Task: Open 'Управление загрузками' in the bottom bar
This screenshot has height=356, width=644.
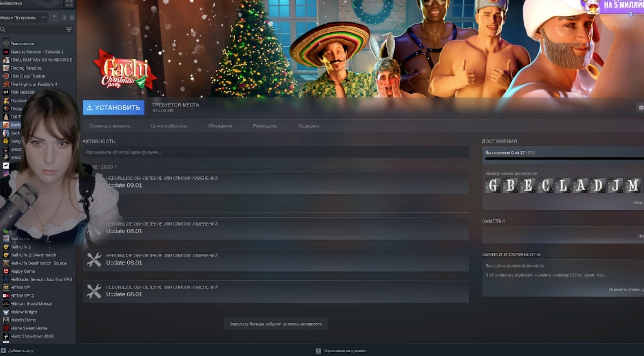Action: pos(340,351)
